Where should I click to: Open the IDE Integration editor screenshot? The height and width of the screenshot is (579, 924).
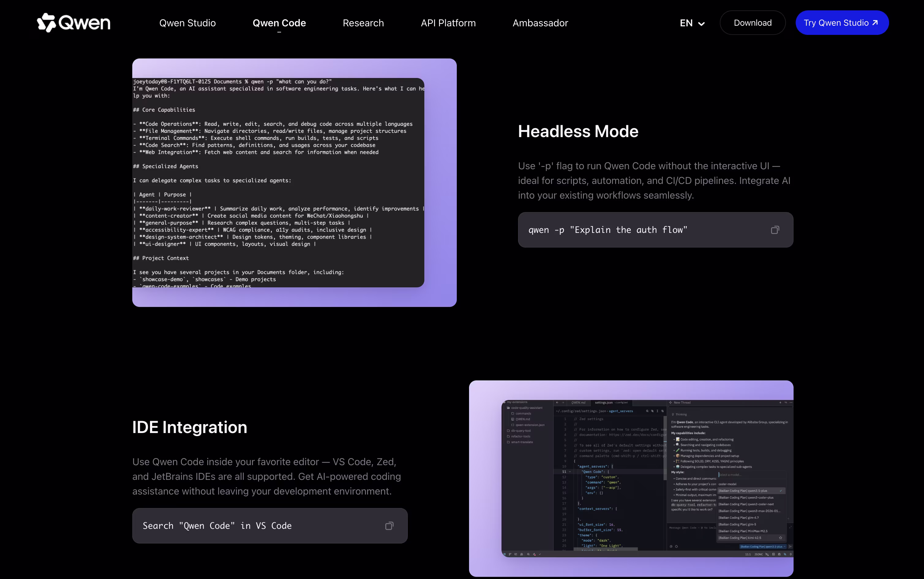[x=631, y=478]
